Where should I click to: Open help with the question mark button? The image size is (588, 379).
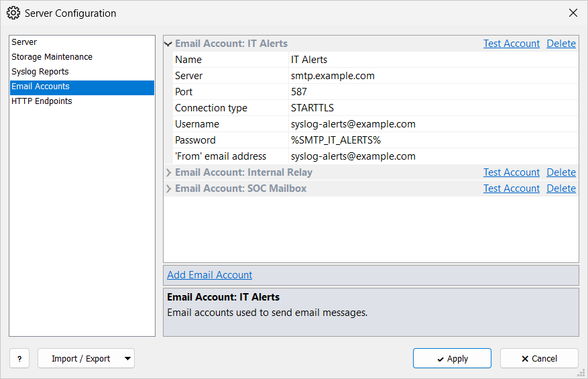tap(19, 358)
